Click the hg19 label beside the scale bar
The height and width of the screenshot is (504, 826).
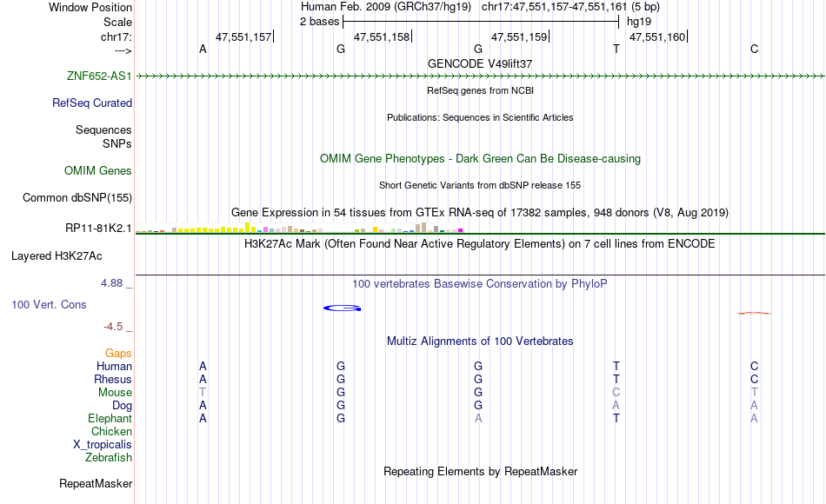639,22
